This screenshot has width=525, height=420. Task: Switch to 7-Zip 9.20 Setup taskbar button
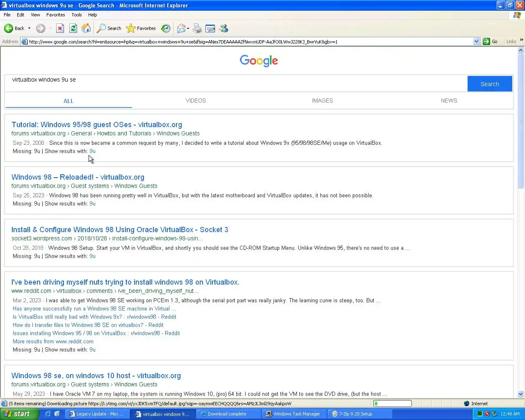click(360, 414)
